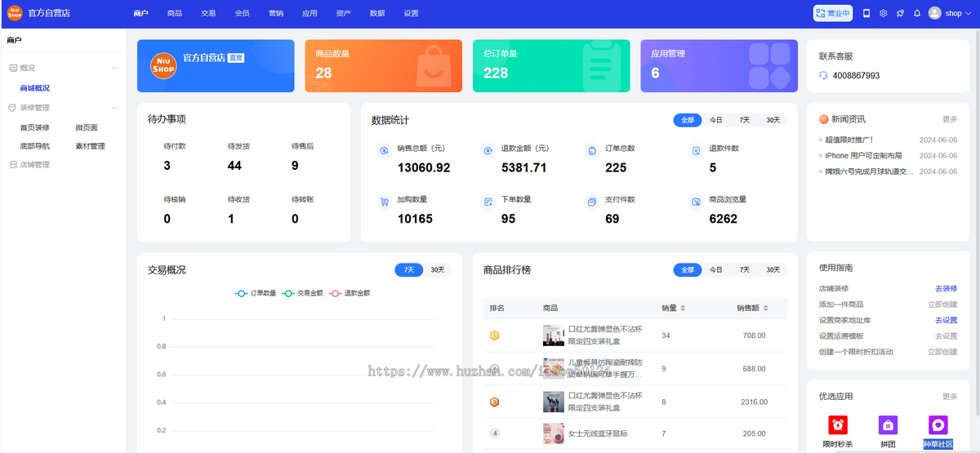Screen dimensions: 980x453
Task: Click 种草社区 app icon
Action: coord(938,425)
